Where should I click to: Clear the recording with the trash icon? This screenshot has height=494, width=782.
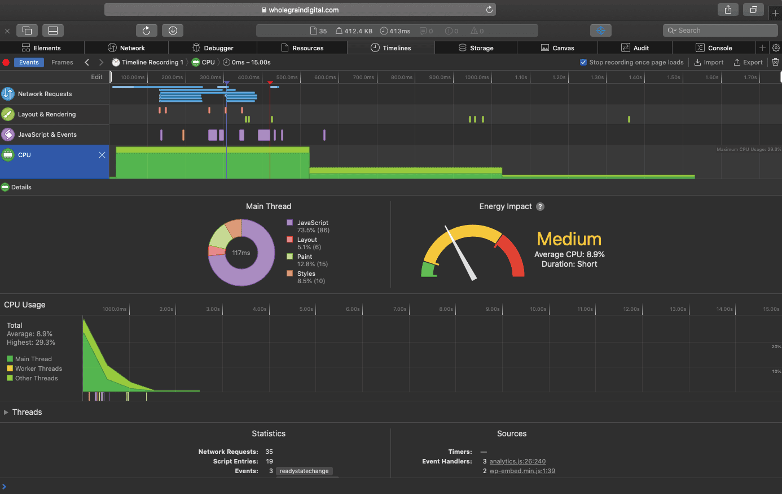pyautogui.click(x=774, y=62)
